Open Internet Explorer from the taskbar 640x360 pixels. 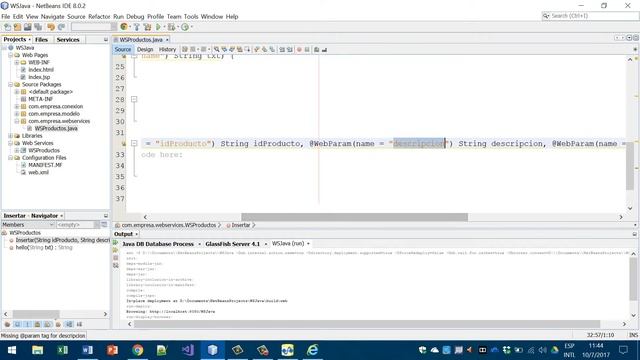pyautogui.click(x=313, y=350)
